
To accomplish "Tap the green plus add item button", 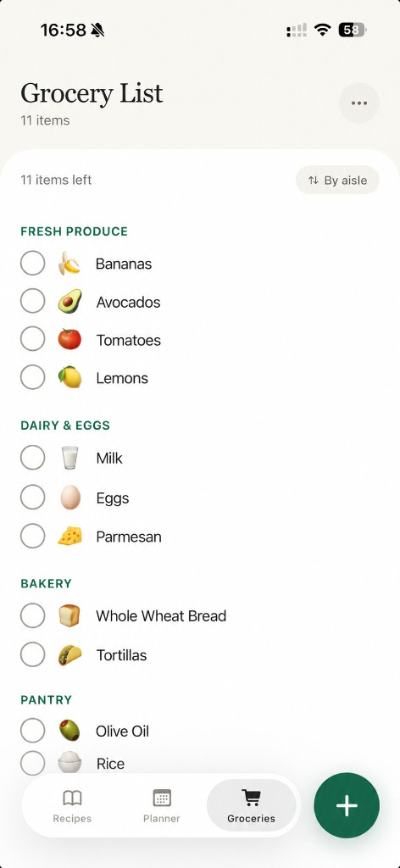I will click(347, 805).
